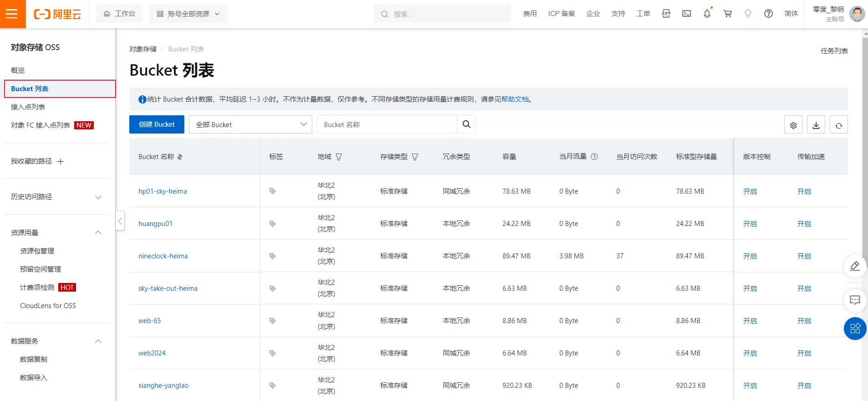
Task: Collapse the left sidebar panel
Action: coord(120,221)
